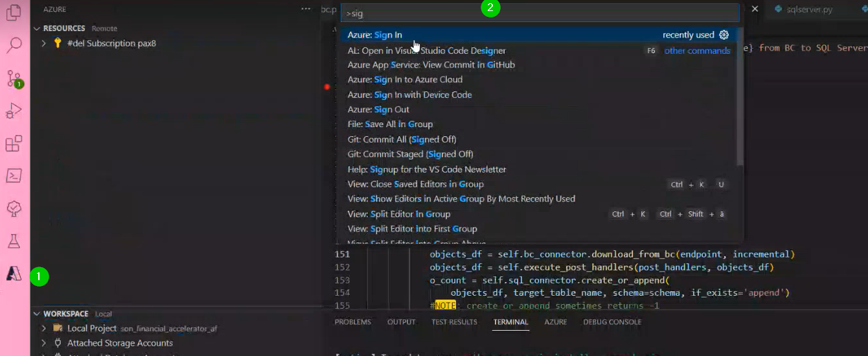868x356 pixels.
Task: Switch to the TEST RESULTS panel tab
Action: [454, 322]
